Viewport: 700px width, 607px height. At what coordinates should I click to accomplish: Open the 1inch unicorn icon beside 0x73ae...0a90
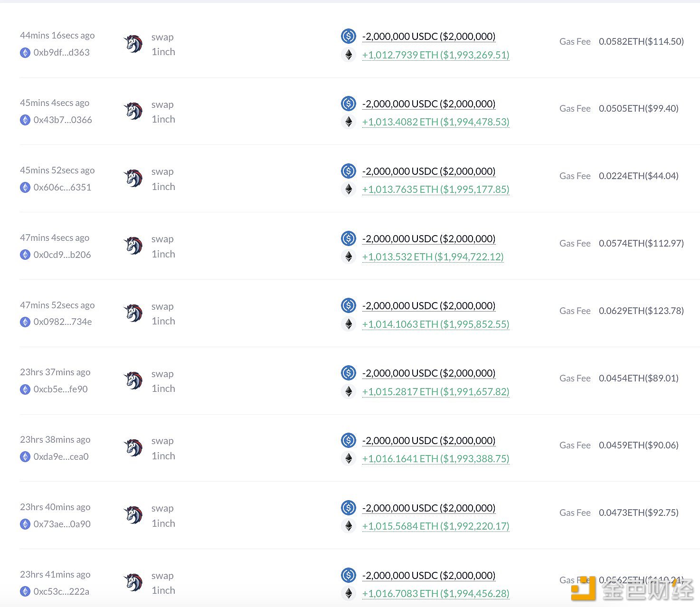133,515
